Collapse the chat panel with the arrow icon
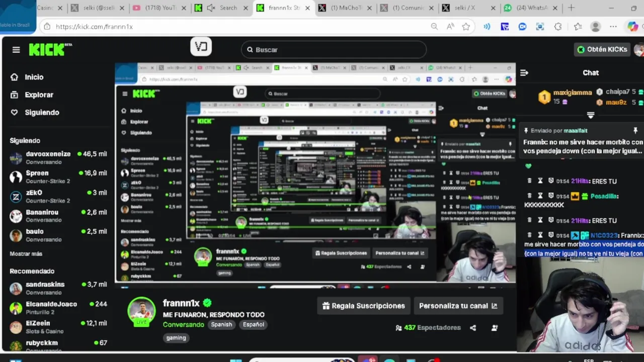 click(x=524, y=73)
